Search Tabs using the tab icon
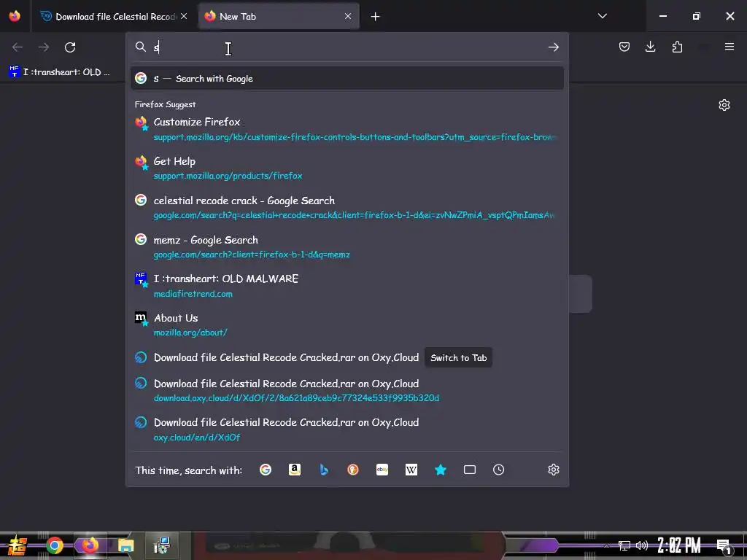The image size is (747, 560). pyautogui.click(x=470, y=470)
